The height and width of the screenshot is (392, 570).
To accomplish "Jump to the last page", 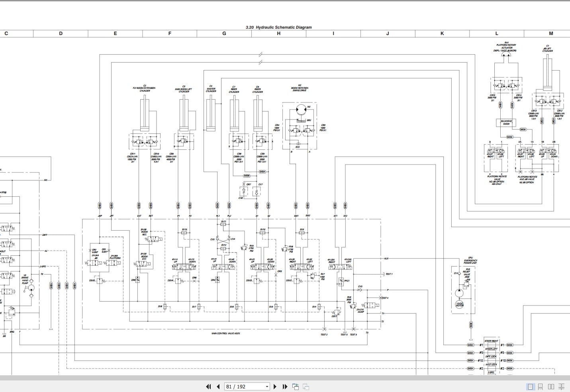I will tap(285, 386).
